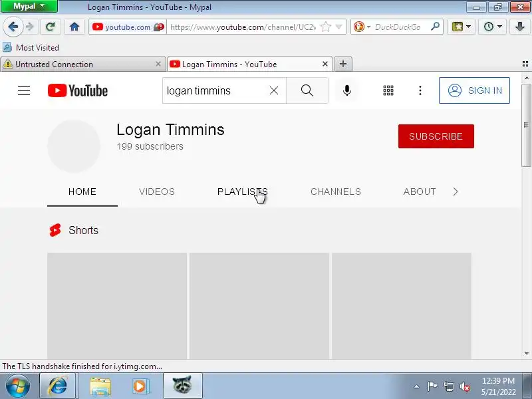
Task: Click the '199 subscribers' text
Action: (x=150, y=146)
